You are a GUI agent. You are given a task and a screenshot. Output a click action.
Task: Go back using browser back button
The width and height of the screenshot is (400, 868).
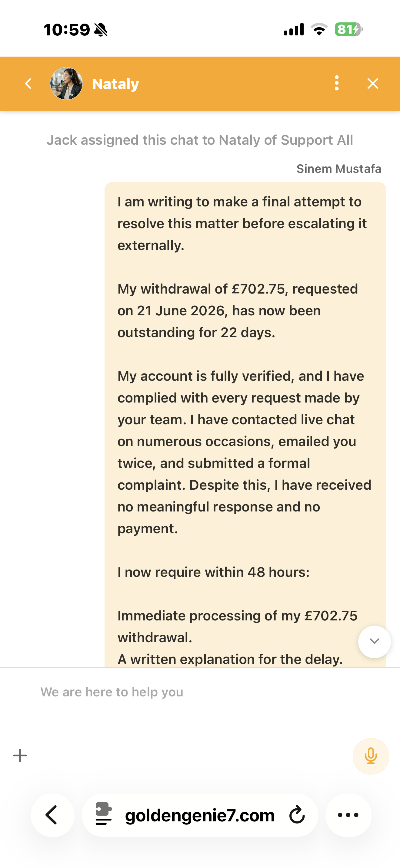coord(52,815)
